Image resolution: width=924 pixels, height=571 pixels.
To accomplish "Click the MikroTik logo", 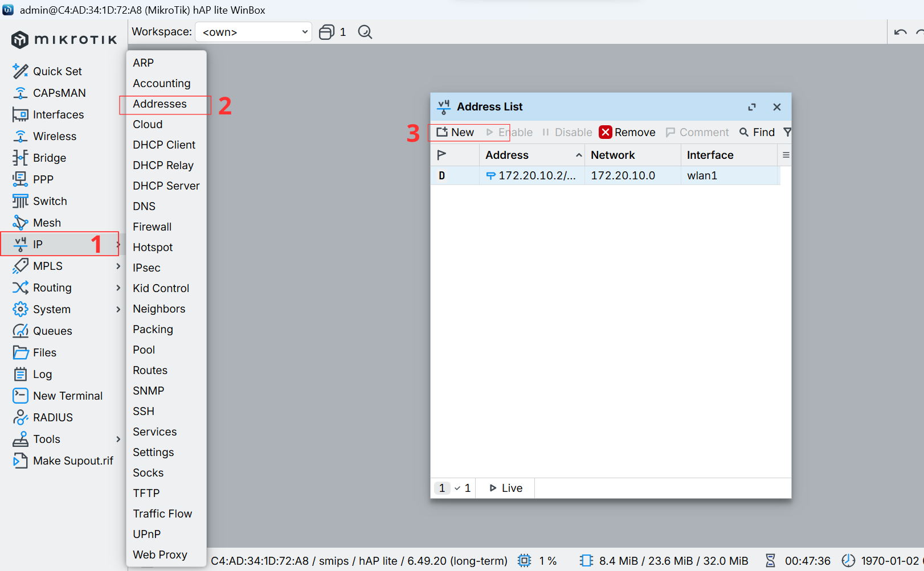I will click(64, 39).
